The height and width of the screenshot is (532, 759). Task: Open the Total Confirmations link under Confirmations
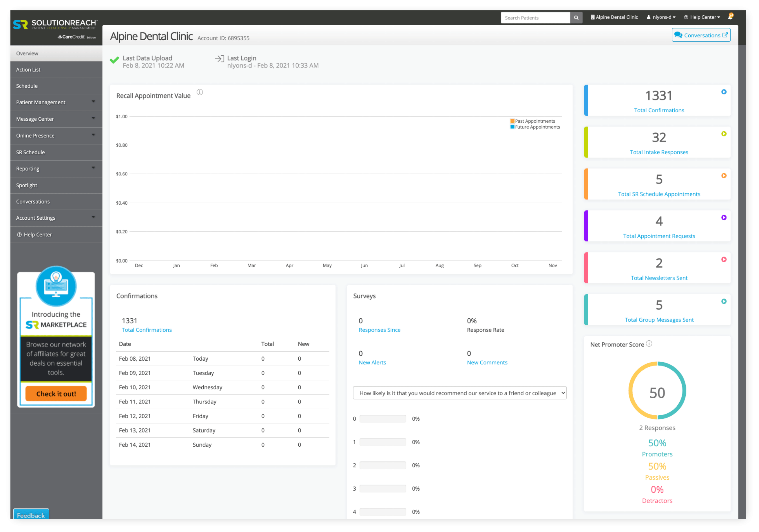tap(147, 330)
